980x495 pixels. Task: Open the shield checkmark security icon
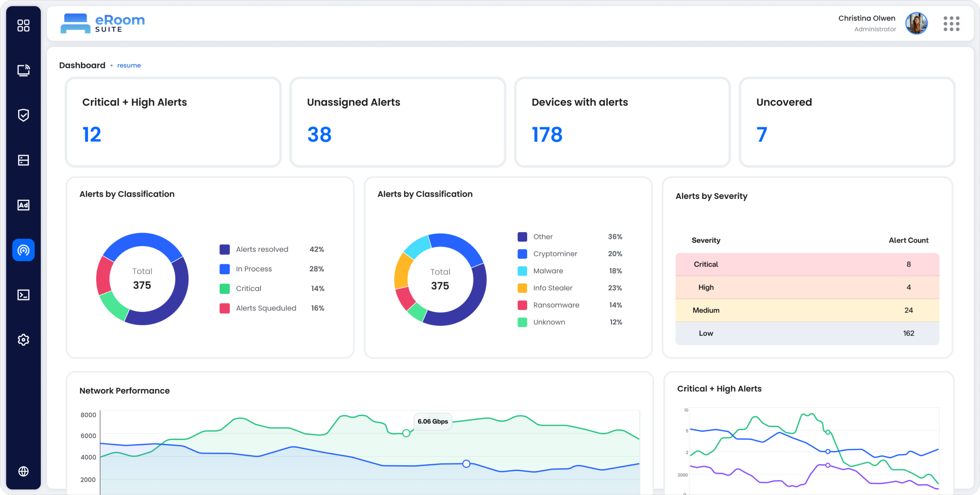pyautogui.click(x=23, y=115)
